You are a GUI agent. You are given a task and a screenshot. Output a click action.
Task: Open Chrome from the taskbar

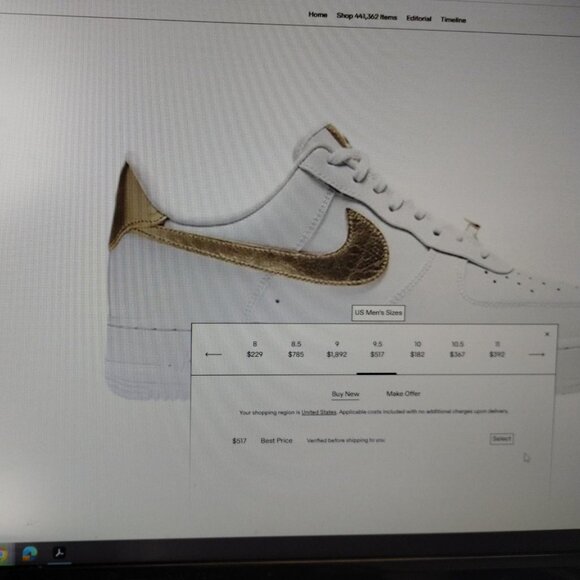pos(3,554)
